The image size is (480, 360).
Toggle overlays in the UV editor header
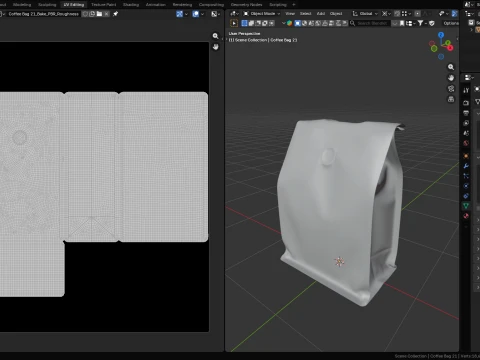[x=196, y=14]
